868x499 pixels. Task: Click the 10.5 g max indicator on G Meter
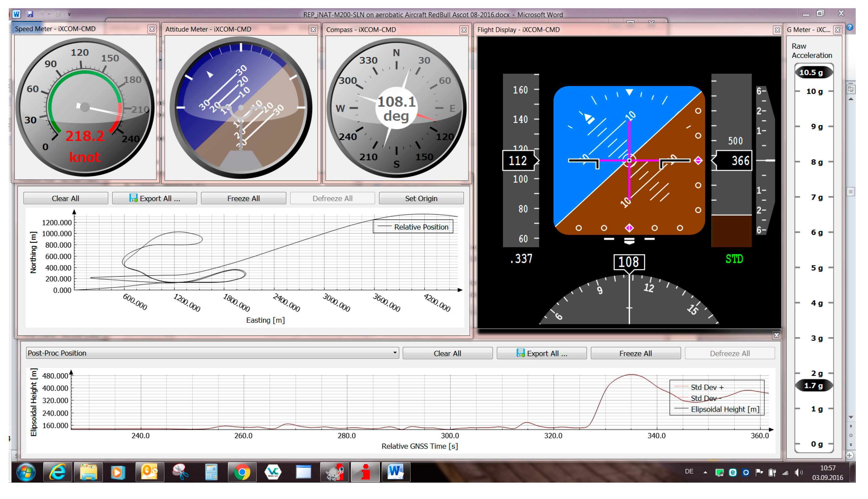point(814,72)
